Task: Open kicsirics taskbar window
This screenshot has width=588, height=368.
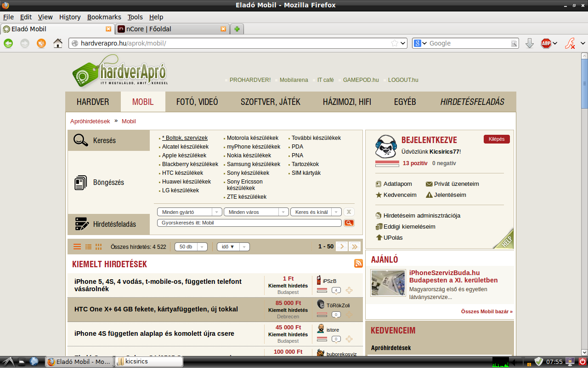Action: (x=148, y=362)
